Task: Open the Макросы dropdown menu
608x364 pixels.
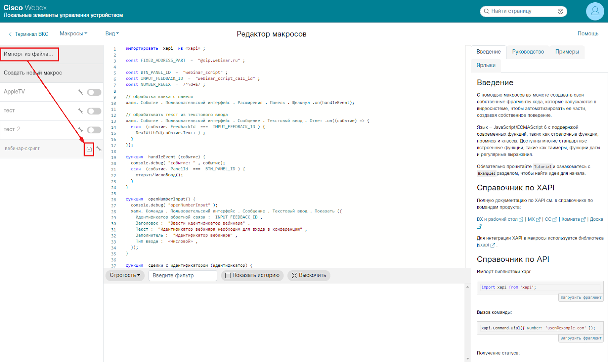Action: (x=73, y=33)
